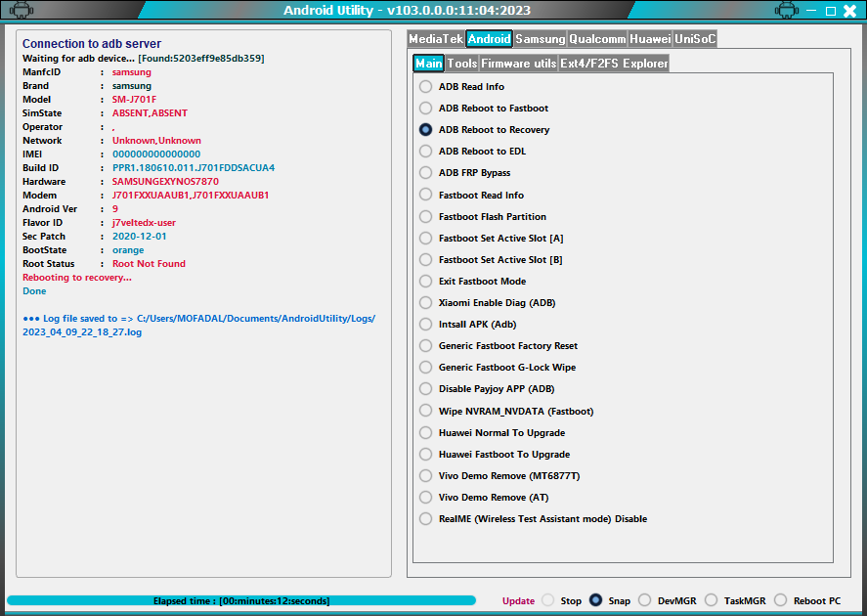Select ADB Reboot to EDL option

pyautogui.click(x=425, y=152)
